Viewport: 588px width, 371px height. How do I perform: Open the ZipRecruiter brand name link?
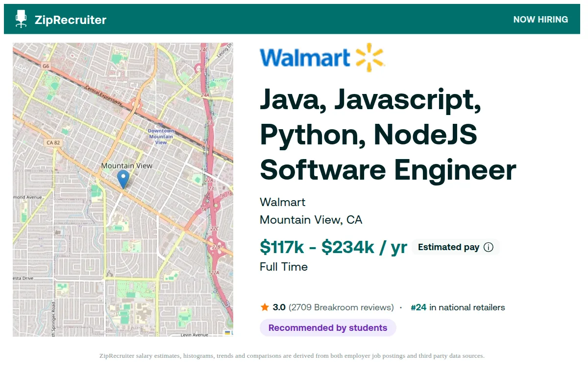pyautogui.click(x=71, y=20)
